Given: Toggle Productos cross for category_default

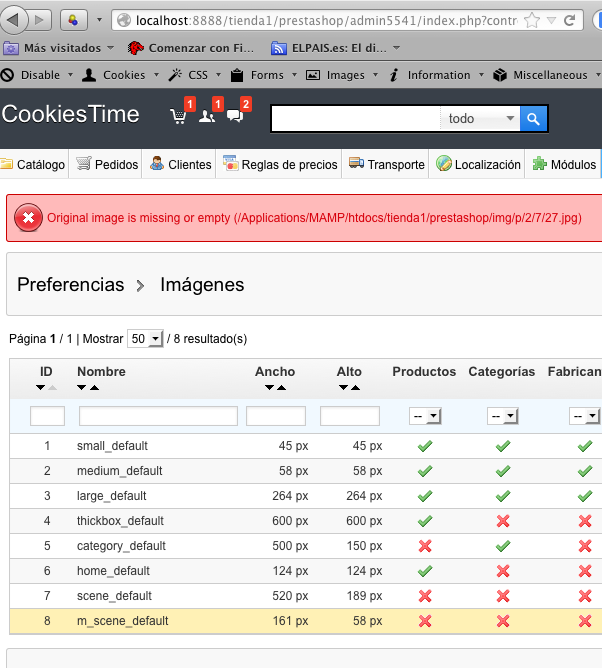Looking at the screenshot, I should tap(425, 546).
